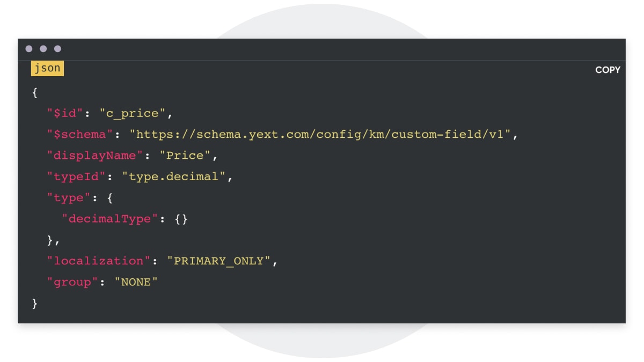Click the empty braces after decimalType
Screen dimensions: 644x362
pos(181,219)
